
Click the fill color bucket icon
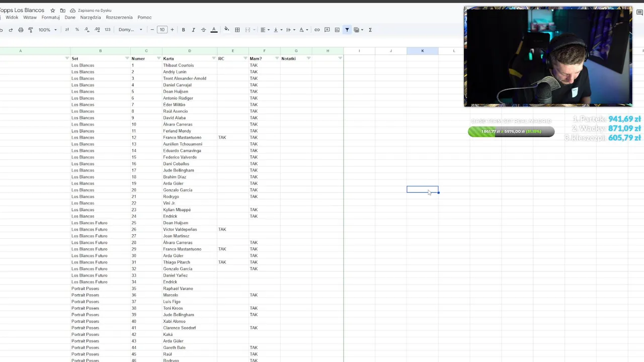click(226, 30)
